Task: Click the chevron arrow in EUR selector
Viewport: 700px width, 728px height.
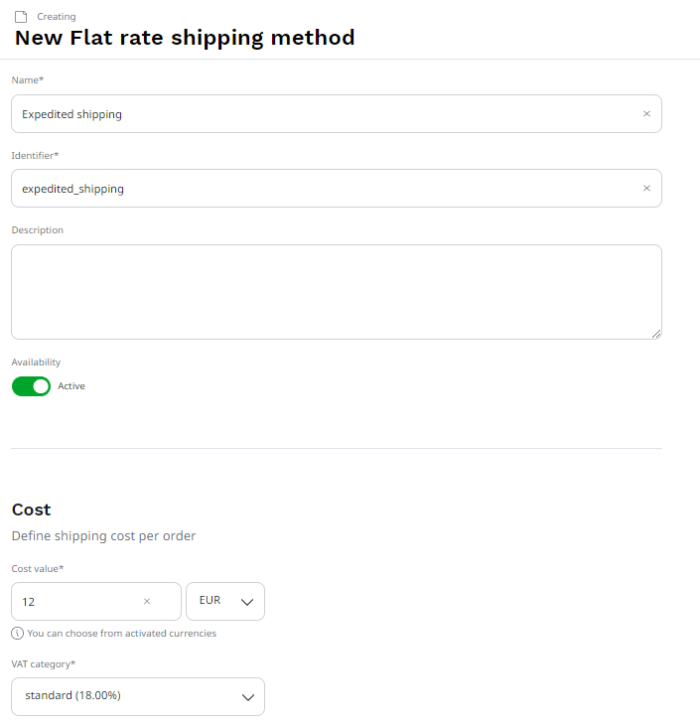Action: click(x=247, y=601)
